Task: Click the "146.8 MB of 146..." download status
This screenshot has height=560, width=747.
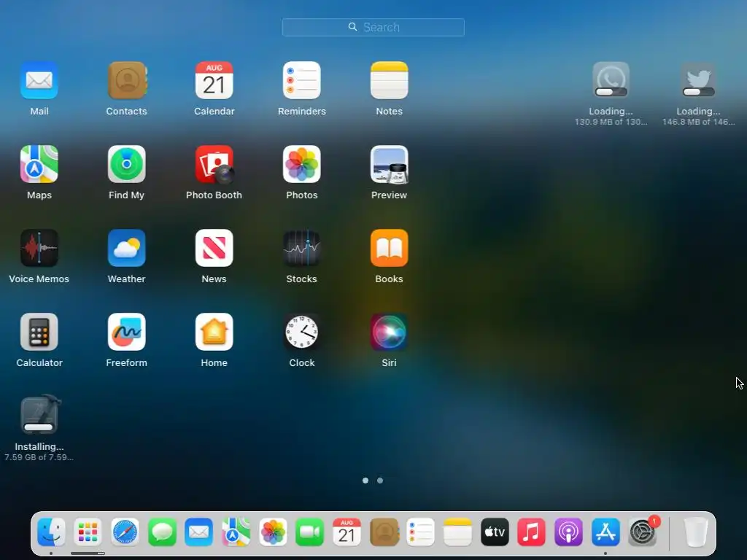Action: pos(698,122)
